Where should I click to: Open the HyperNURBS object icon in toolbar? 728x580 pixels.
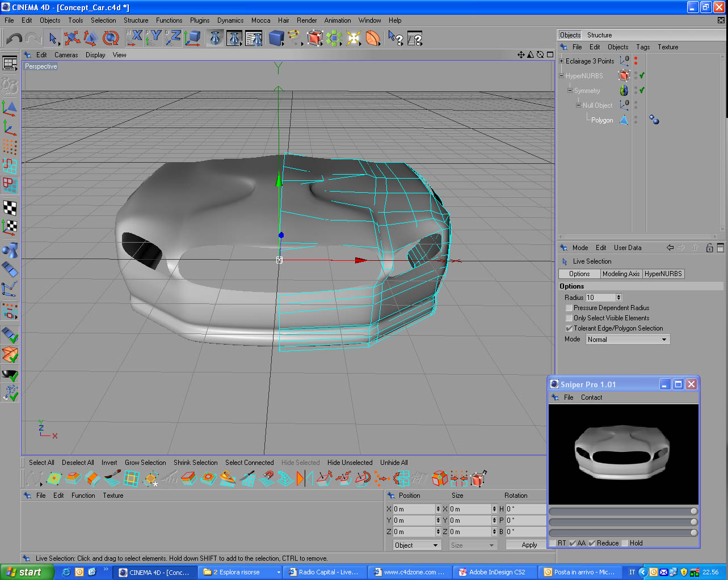click(315, 39)
